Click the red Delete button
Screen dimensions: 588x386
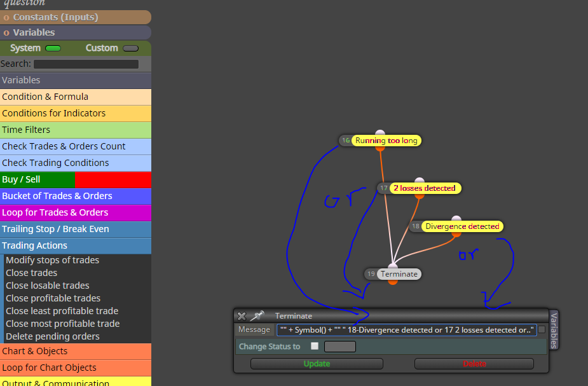(474, 364)
